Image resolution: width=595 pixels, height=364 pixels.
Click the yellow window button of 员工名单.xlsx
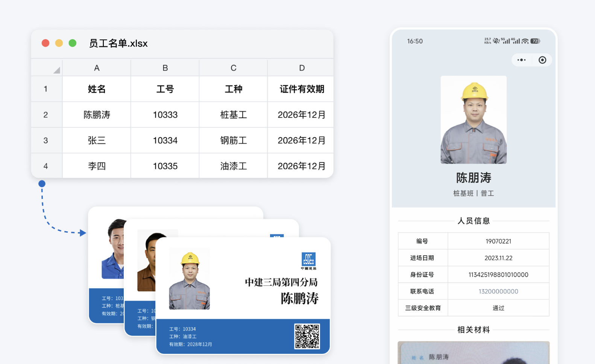(59, 43)
